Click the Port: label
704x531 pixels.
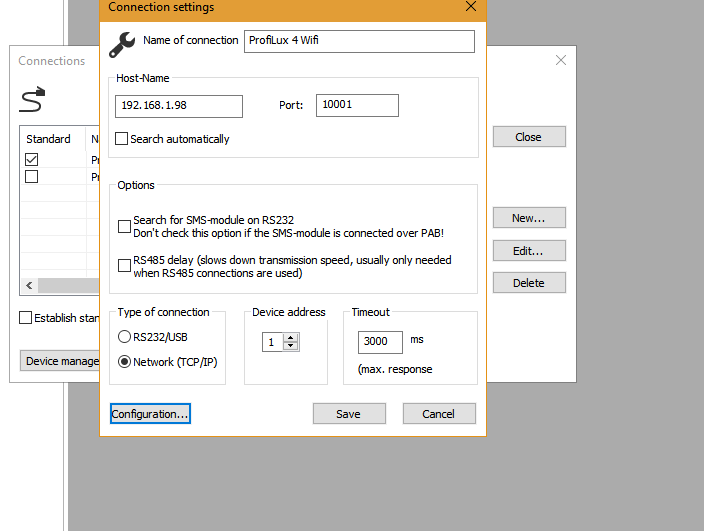(291, 105)
